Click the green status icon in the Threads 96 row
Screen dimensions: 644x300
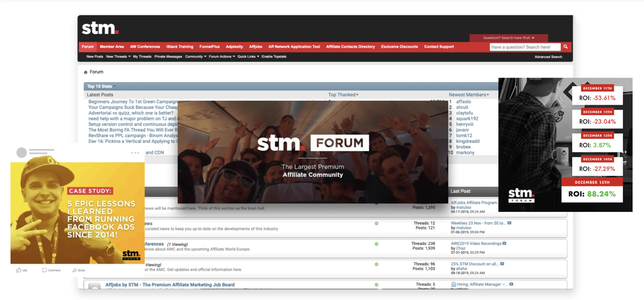(x=376, y=264)
